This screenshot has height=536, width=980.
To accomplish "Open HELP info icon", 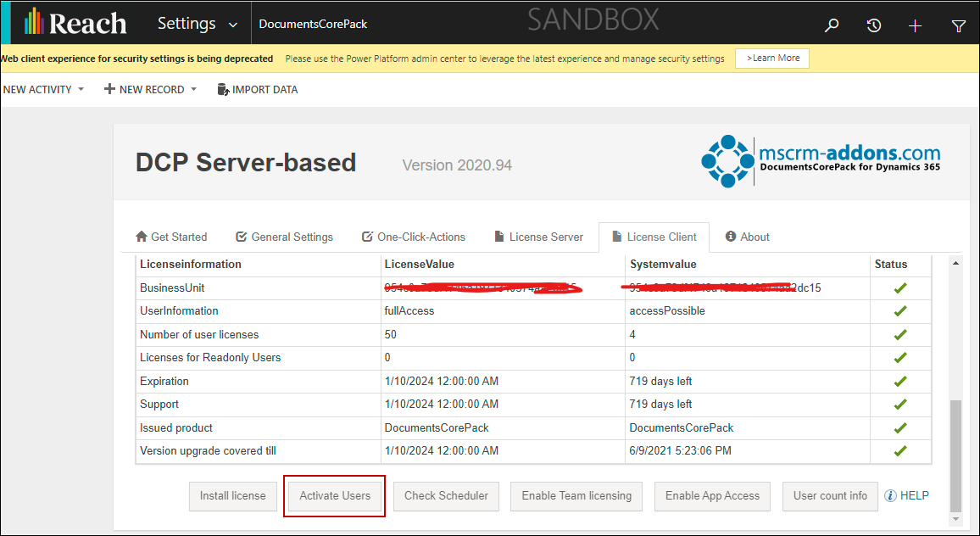I will (890, 496).
